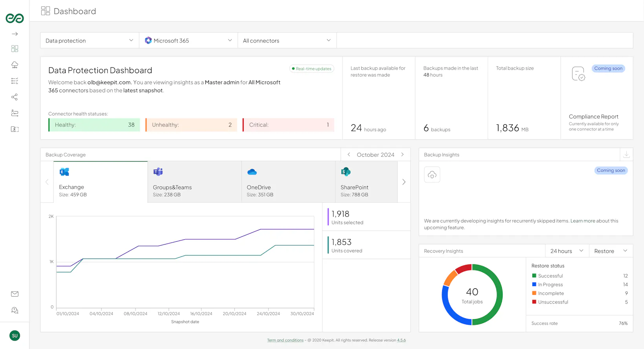
Task: Open the Microsoft 365 dropdown
Action: [x=188, y=40]
